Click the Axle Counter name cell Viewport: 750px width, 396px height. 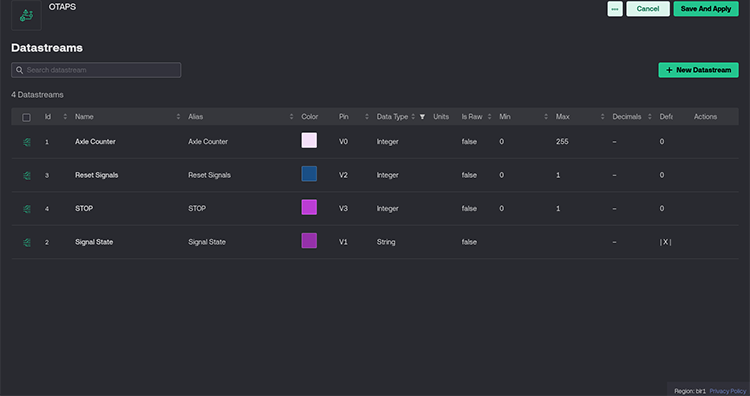coord(95,142)
